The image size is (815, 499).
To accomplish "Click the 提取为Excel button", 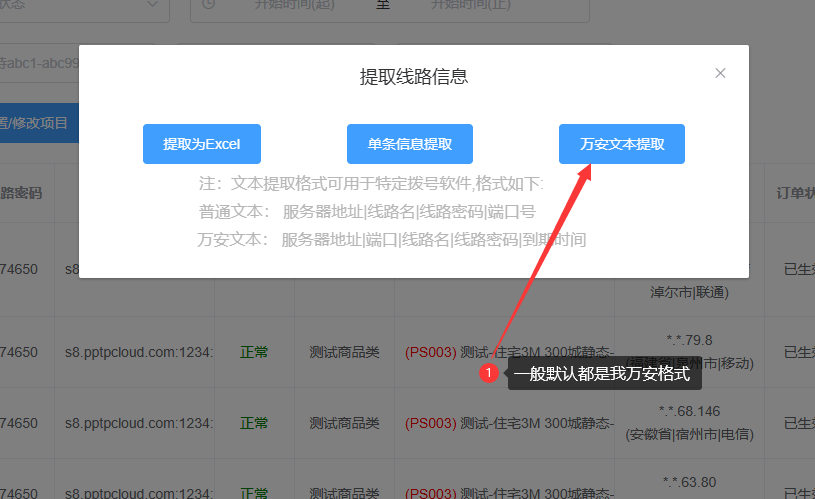I will pyautogui.click(x=202, y=144).
